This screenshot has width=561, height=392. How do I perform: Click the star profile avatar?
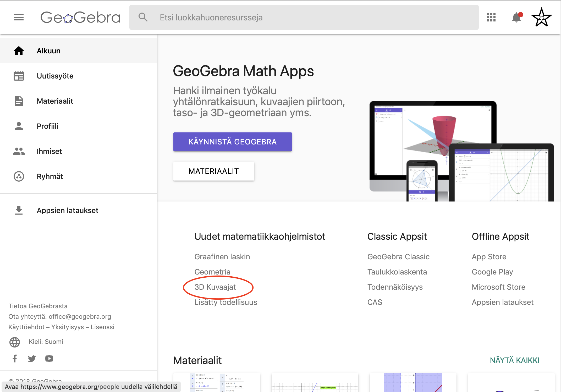[541, 17]
